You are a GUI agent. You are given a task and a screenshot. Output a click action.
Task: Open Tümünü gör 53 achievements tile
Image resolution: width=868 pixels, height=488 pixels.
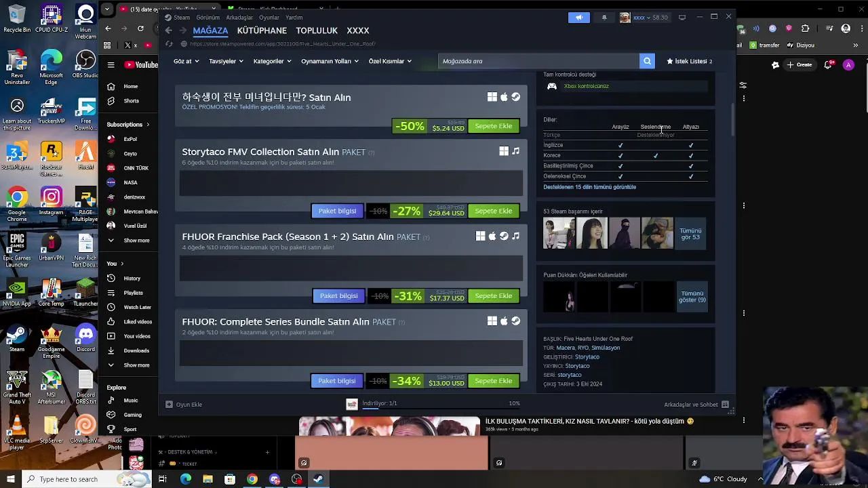[691, 234]
